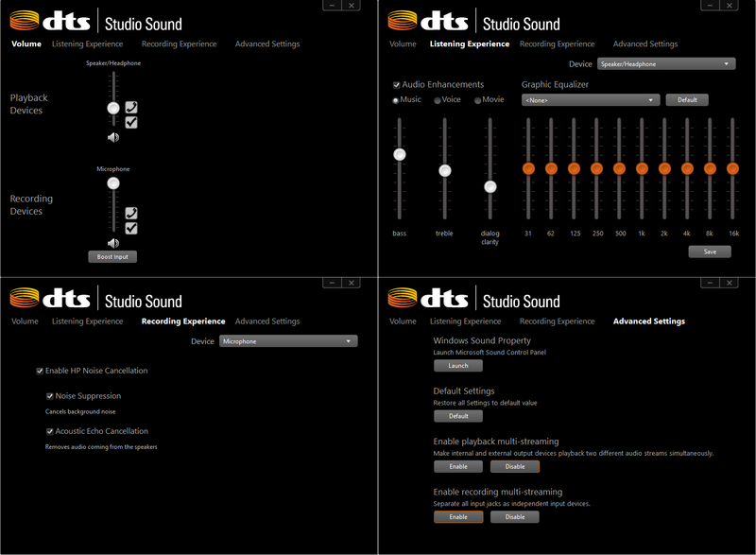
Task: Select the Voice radio option
Action: point(438,100)
